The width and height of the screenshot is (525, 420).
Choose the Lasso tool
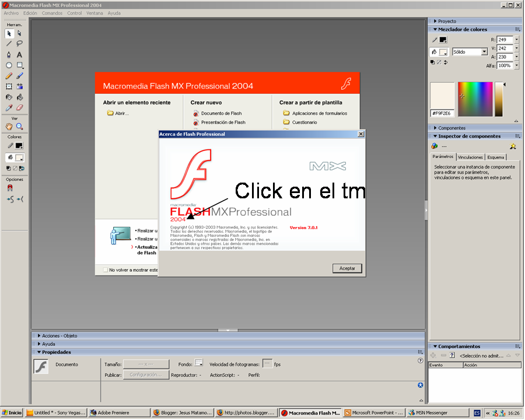pos(19,44)
